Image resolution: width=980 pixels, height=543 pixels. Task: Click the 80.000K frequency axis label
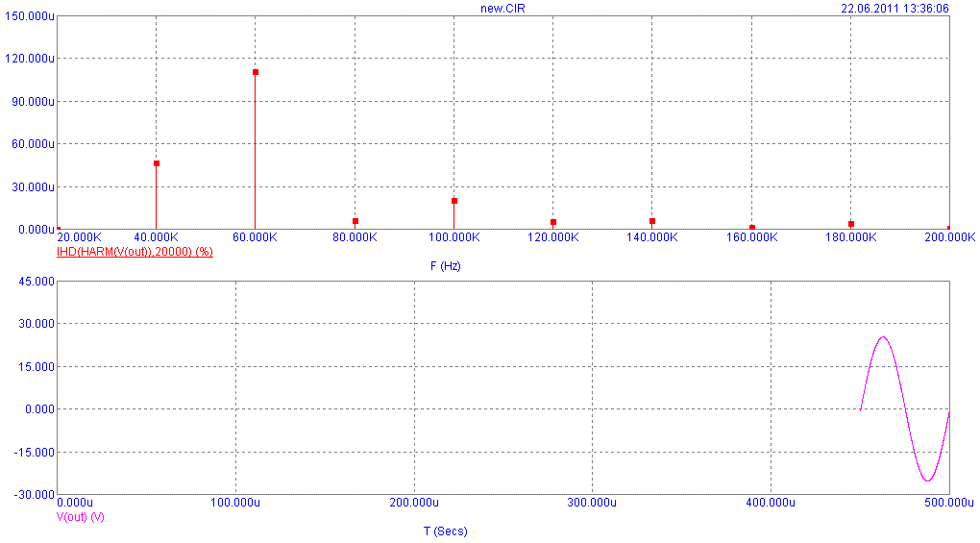click(355, 237)
